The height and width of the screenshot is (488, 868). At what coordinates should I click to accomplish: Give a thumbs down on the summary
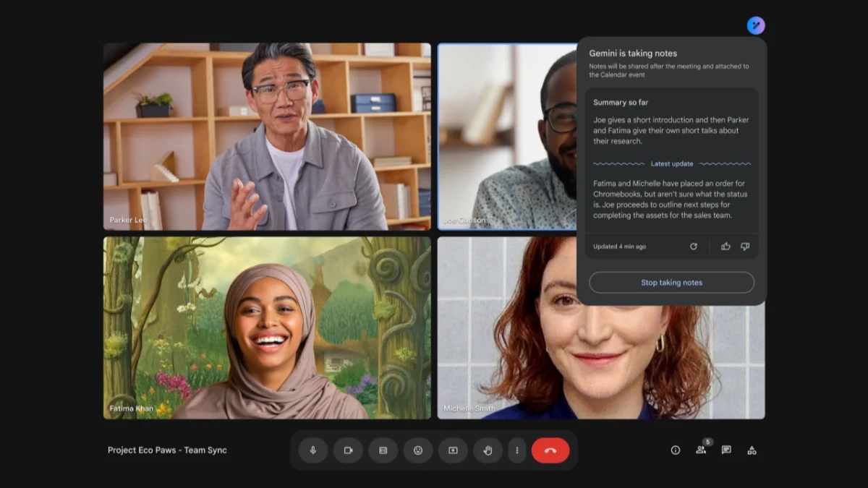(744, 246)
